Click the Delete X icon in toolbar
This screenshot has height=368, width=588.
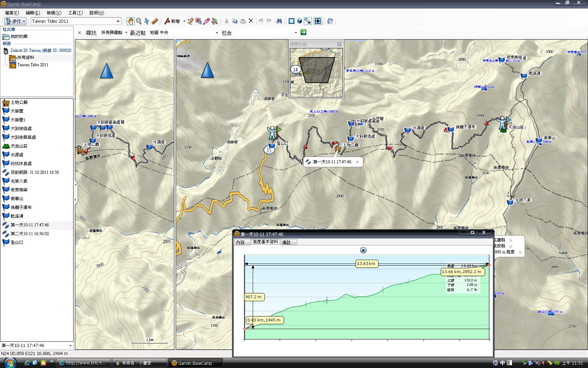click(x=251, y=21)
